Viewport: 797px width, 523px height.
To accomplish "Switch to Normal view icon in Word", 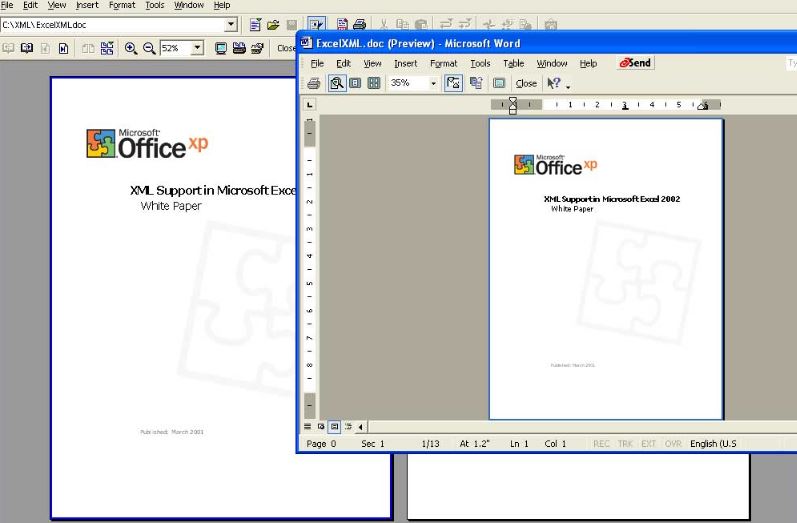I will coord(308,426).
